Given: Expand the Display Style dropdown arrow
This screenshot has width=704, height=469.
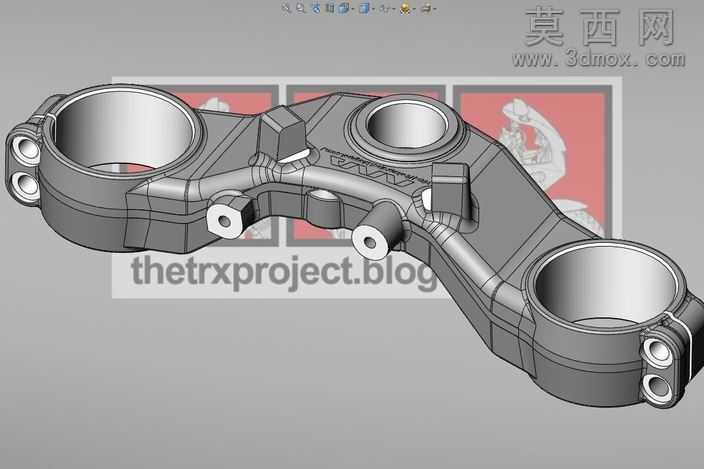Looking at the screenshot, I should (373, 9).
